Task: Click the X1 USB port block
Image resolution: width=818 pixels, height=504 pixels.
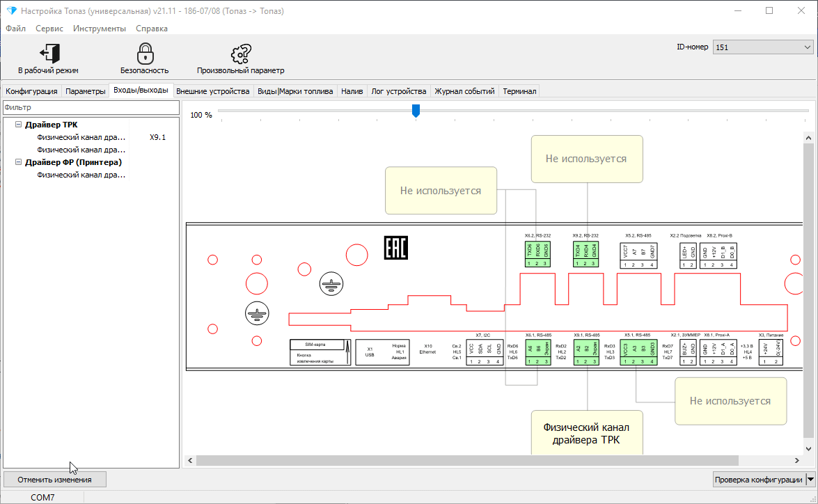Action: pos(382,352)
